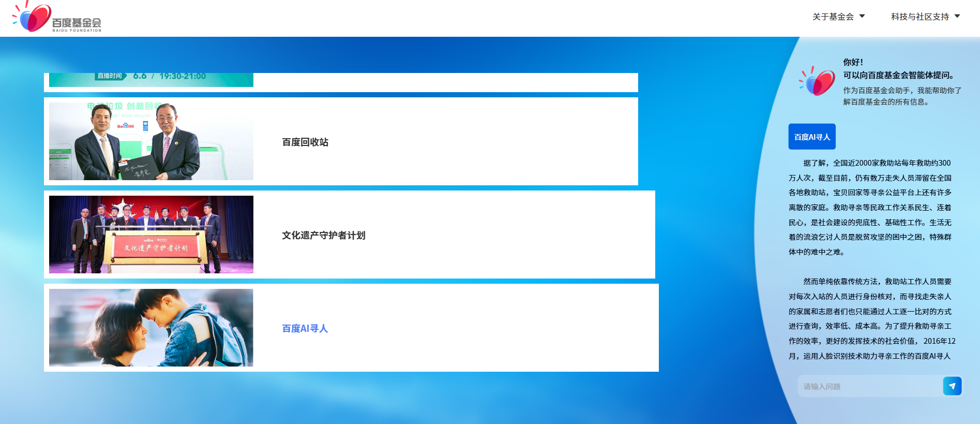The height and width of the screenshot is (424, 980).
Task: Open the highlighted 百度AI寻人 list title link
Action: [305, 328]
